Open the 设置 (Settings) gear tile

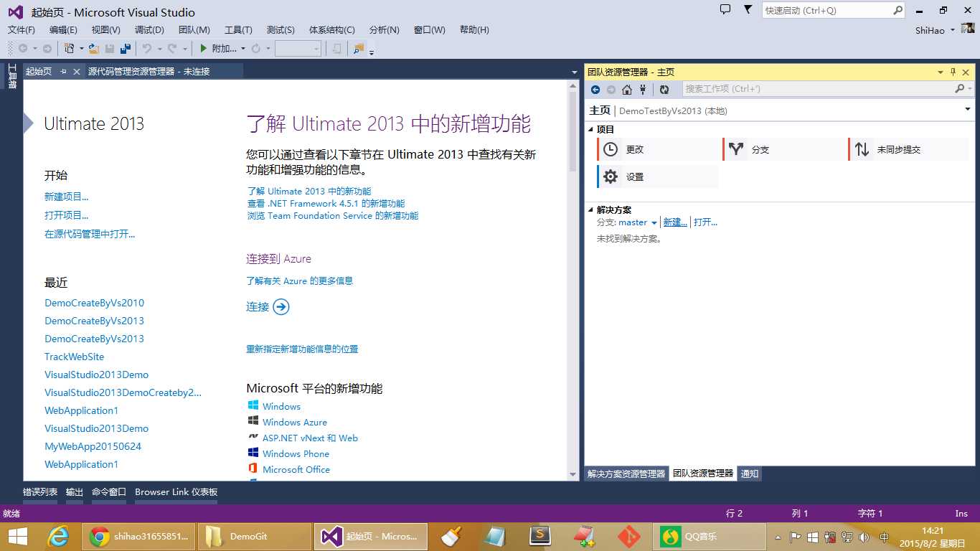(658, 176)
